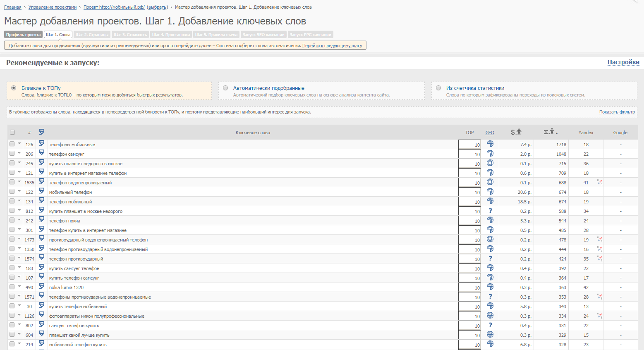The height and width of the screenshot is (350, 644).
Task: Click the marker icon in the table header
Action: tap(42, 132)
